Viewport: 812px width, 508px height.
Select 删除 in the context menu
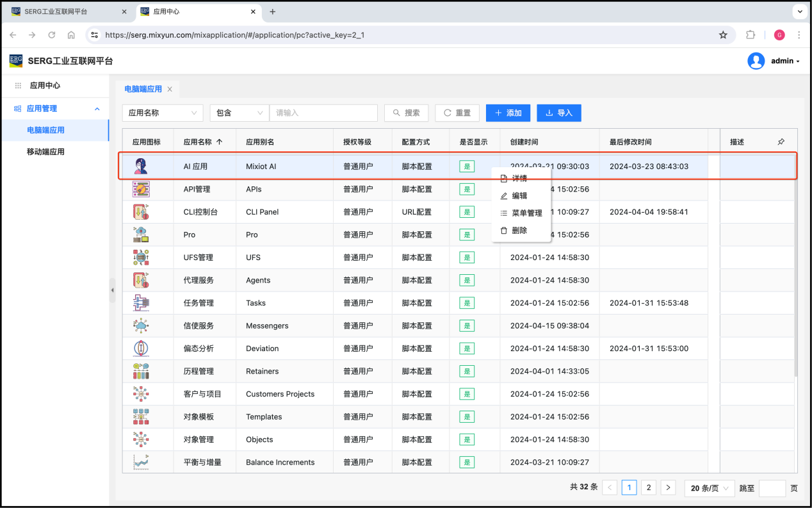[519, 231]
